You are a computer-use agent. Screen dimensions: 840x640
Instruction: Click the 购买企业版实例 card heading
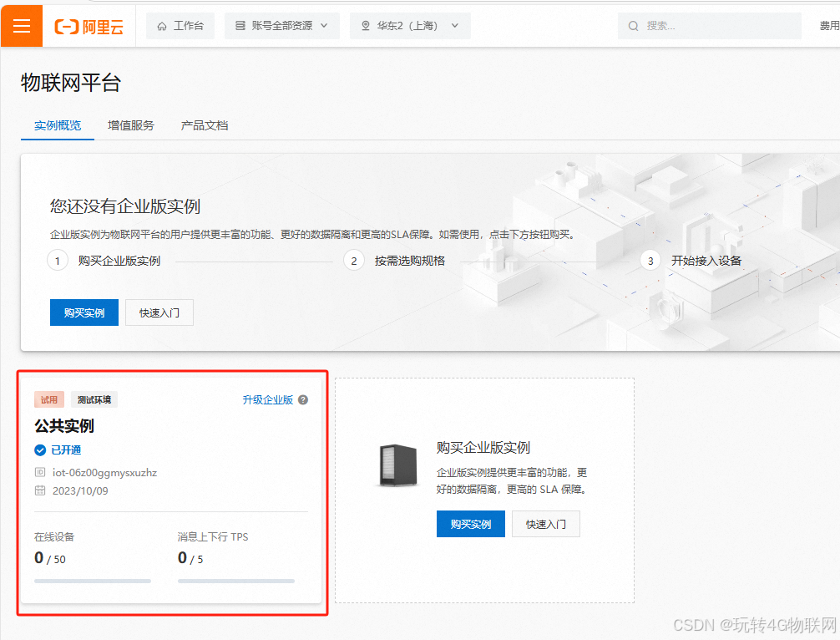[483, 448]
